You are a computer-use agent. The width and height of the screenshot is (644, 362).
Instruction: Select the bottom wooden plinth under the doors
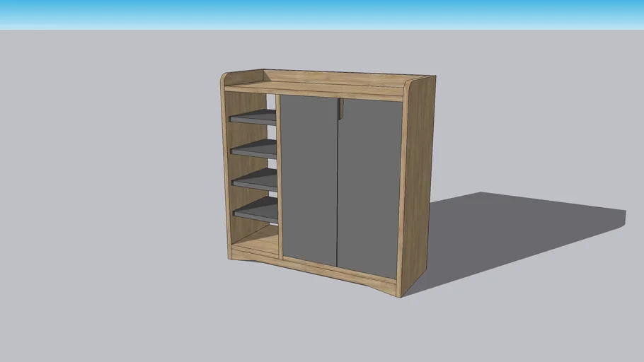coord(340,272)
